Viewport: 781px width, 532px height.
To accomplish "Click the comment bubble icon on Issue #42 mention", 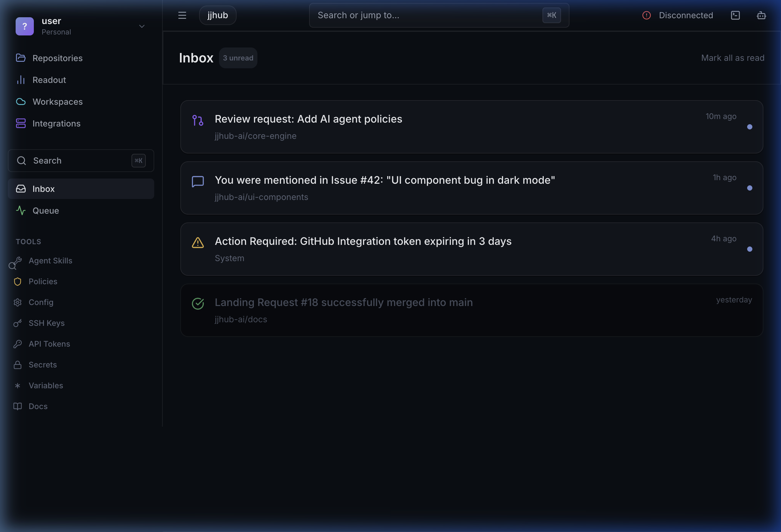I will (198, 181).
